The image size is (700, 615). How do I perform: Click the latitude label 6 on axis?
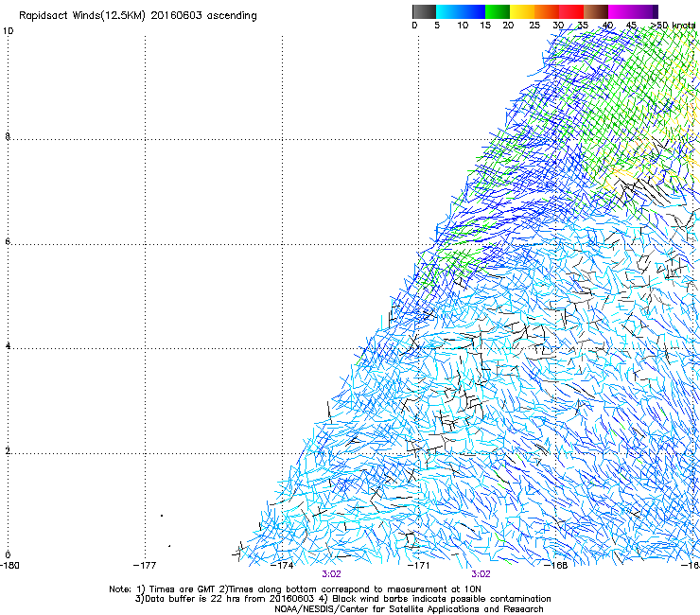[x=8, y=241]
